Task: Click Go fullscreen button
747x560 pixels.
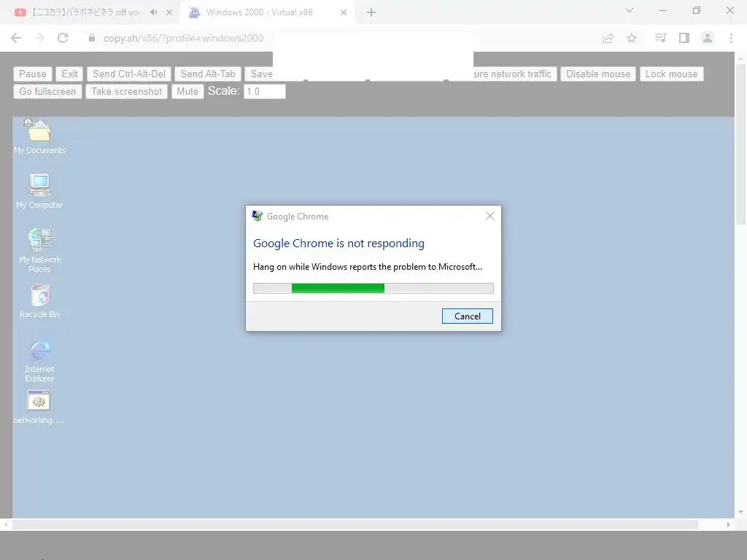Action: click(47, 91)
